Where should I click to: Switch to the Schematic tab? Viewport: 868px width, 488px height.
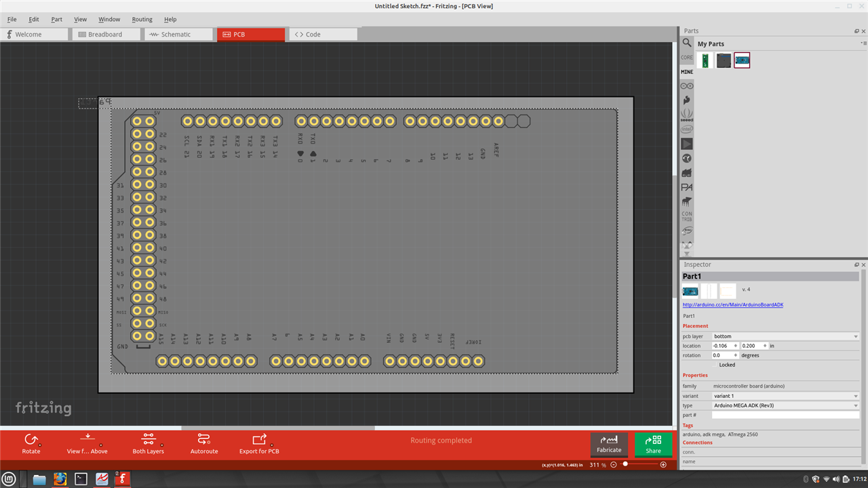(x=178, y=34)
